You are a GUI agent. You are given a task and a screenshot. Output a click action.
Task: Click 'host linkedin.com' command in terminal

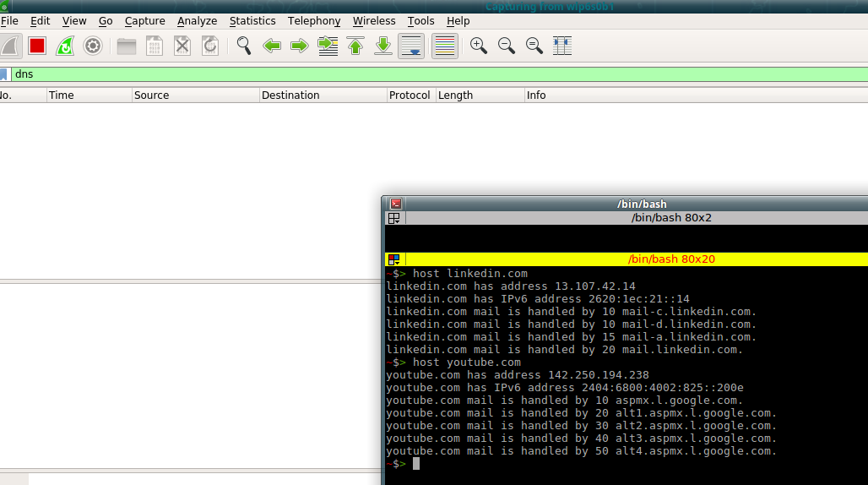pos(470,274)
